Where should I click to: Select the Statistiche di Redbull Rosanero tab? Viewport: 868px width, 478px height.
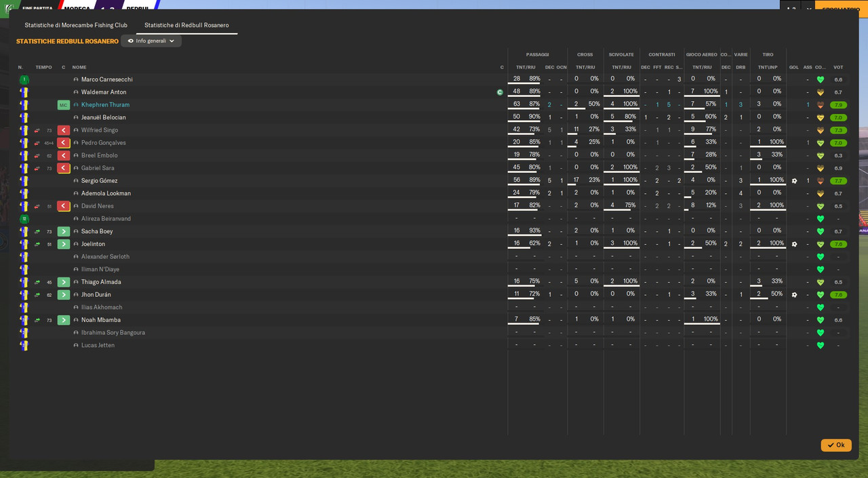tap(186, 25)
